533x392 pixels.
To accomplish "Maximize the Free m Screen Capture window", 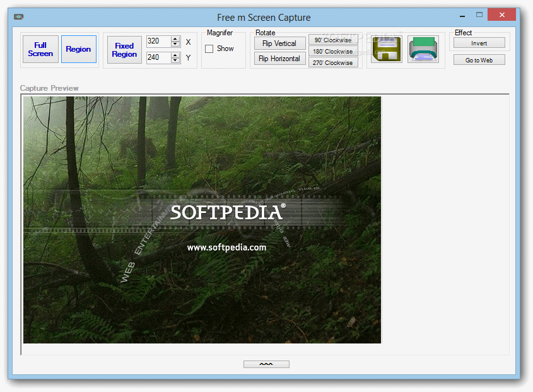I will 479,15.
